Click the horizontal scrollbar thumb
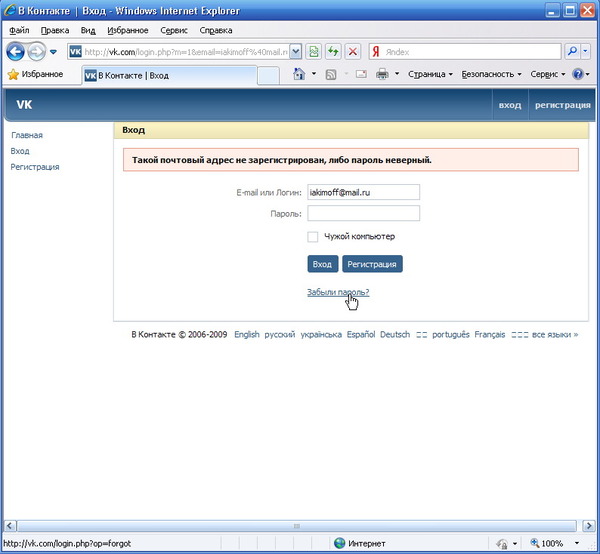 pos(297,526)
